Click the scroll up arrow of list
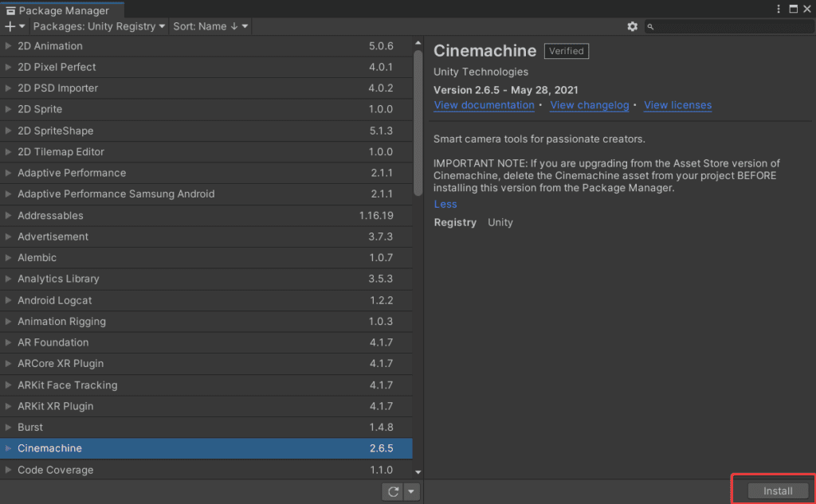Screen dimensions: 816x504 pos(418,43)
